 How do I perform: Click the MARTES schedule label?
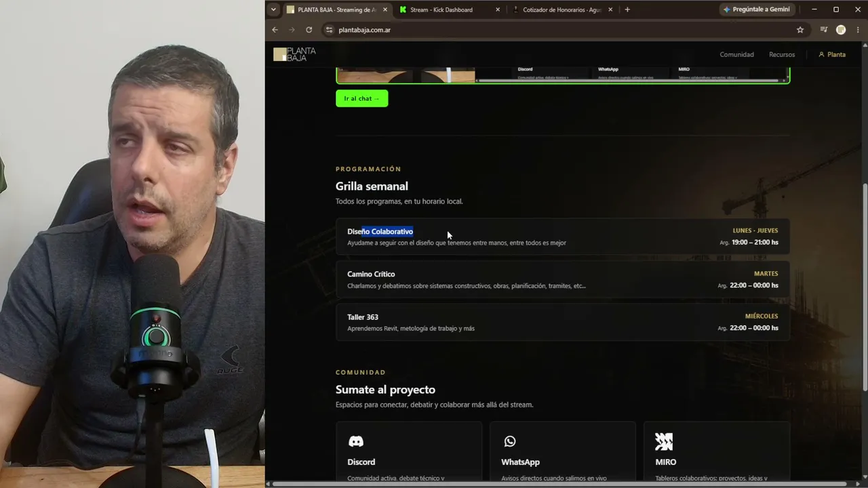click(766, 274)
